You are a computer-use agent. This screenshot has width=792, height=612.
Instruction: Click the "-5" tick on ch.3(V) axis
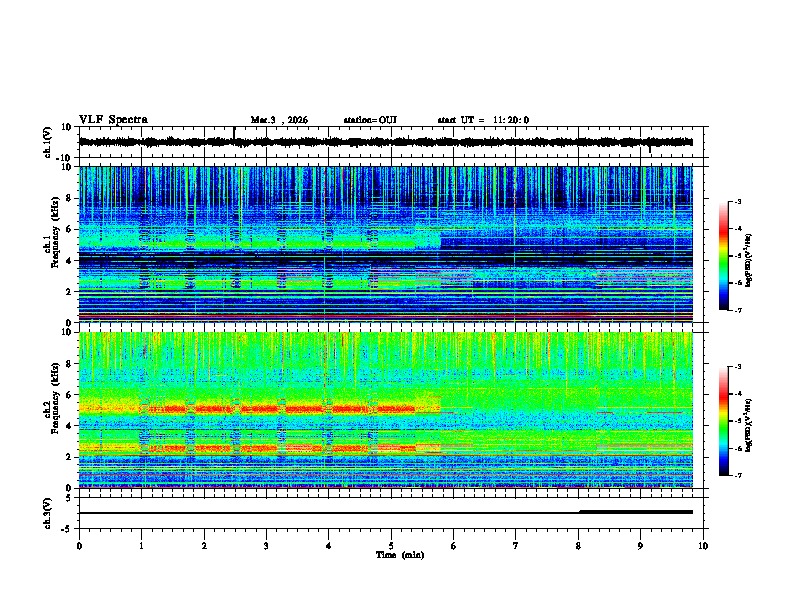[x=68, y=529]
